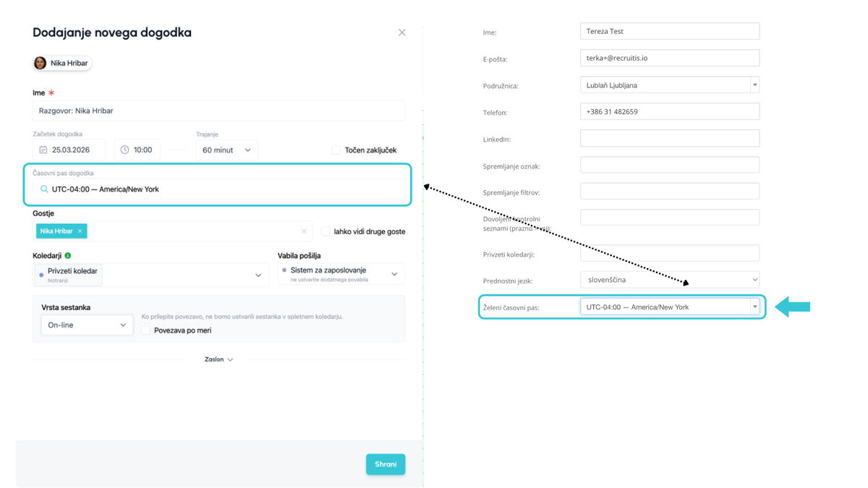Click the LinkedIn input field
The height and width of the screenshot is (488, 868).
coord(669,138)
